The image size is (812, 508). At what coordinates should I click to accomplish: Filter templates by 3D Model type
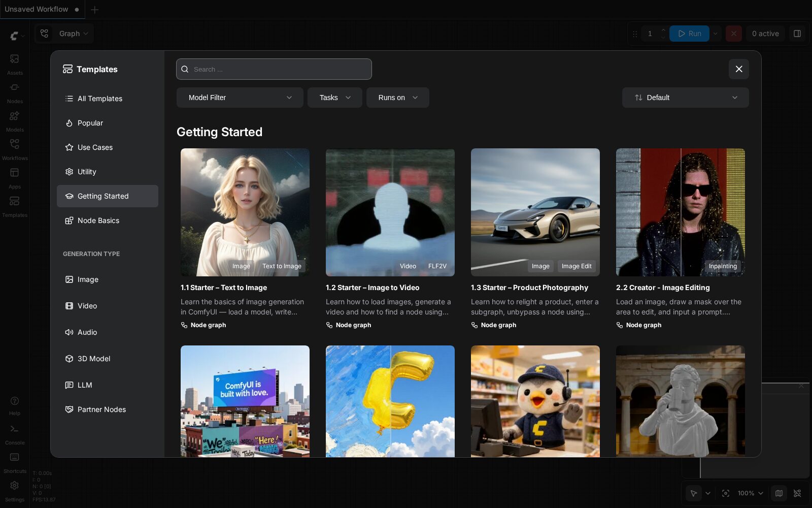click(108, 359)
